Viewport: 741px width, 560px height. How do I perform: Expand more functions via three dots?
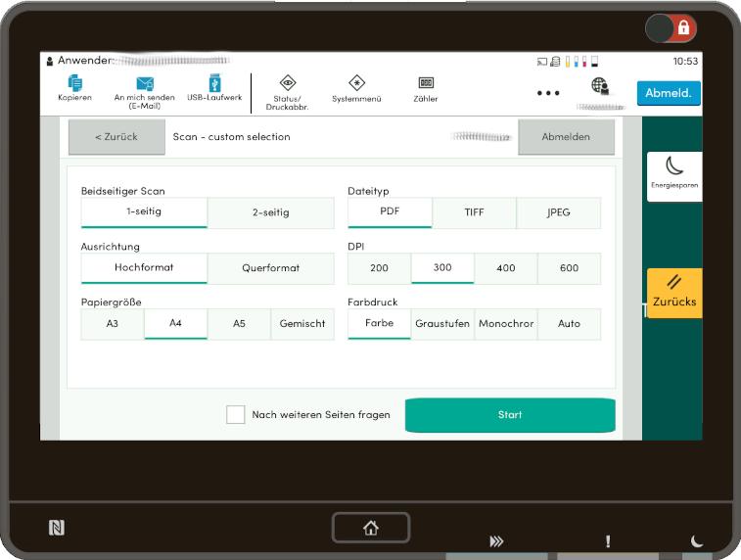point(548,93)
